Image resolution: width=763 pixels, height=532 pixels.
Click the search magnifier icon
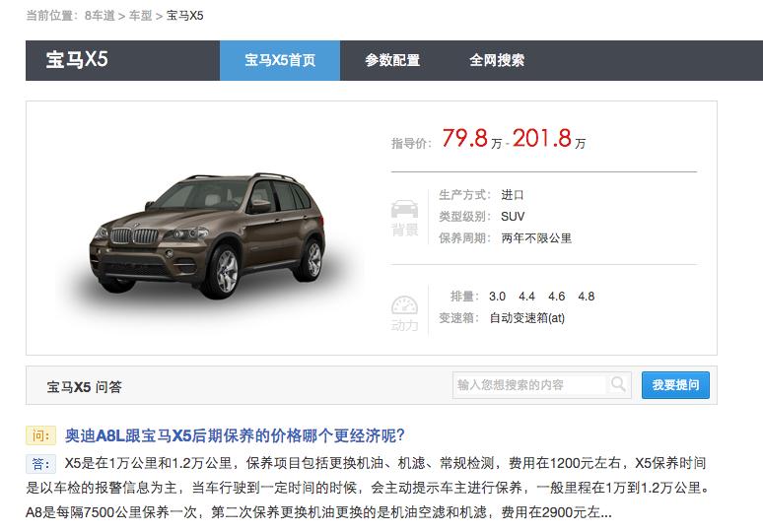click(618, 384)
